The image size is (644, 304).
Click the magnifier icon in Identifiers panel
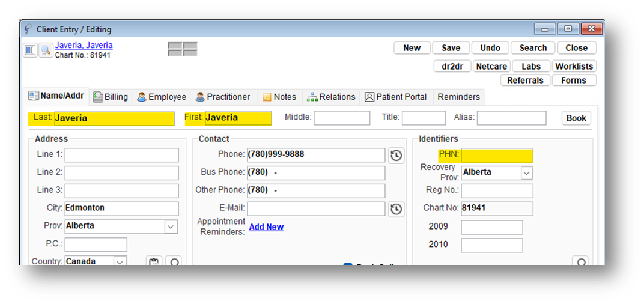[580, 262]
